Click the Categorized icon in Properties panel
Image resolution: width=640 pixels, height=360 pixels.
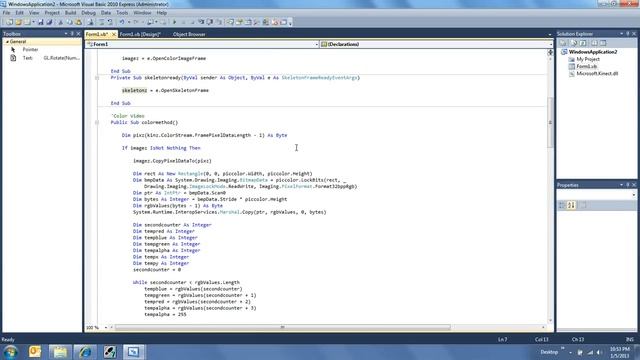[562, 205]
